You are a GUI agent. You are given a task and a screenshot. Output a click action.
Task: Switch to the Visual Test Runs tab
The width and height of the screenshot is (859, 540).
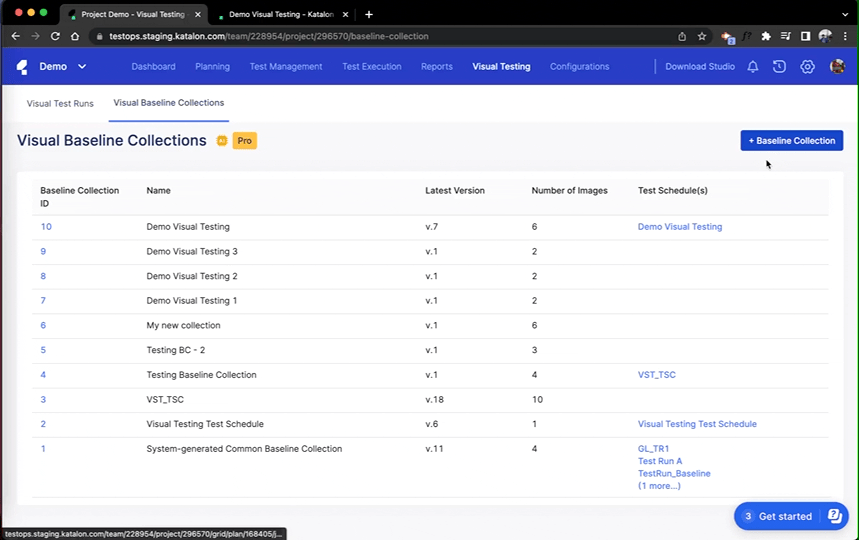(x=60, y=103)
